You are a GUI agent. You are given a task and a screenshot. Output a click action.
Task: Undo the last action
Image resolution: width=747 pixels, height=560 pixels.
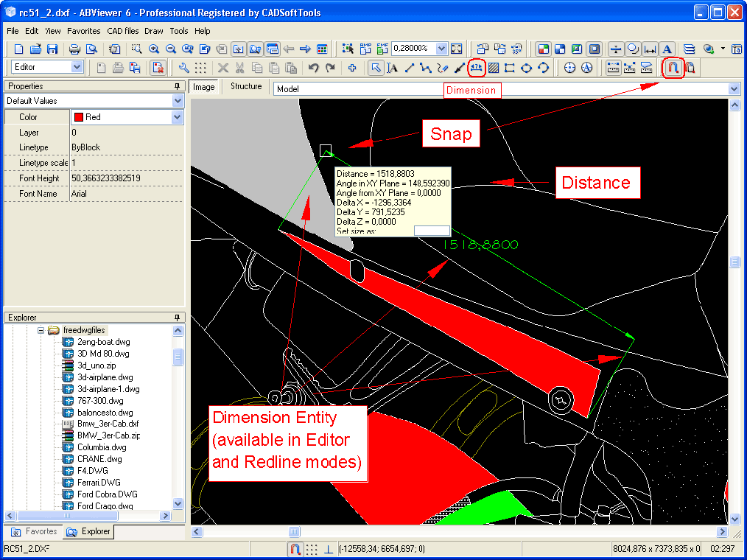pyautogui.click(x=313, y=68)
